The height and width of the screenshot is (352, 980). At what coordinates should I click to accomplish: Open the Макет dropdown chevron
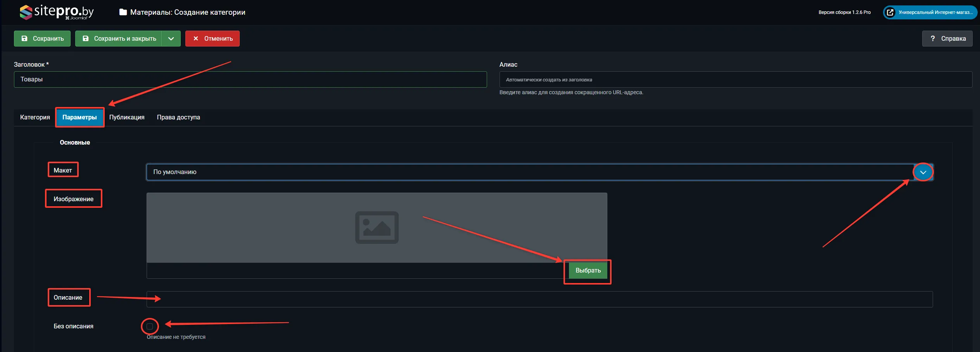tap(923, 172)
